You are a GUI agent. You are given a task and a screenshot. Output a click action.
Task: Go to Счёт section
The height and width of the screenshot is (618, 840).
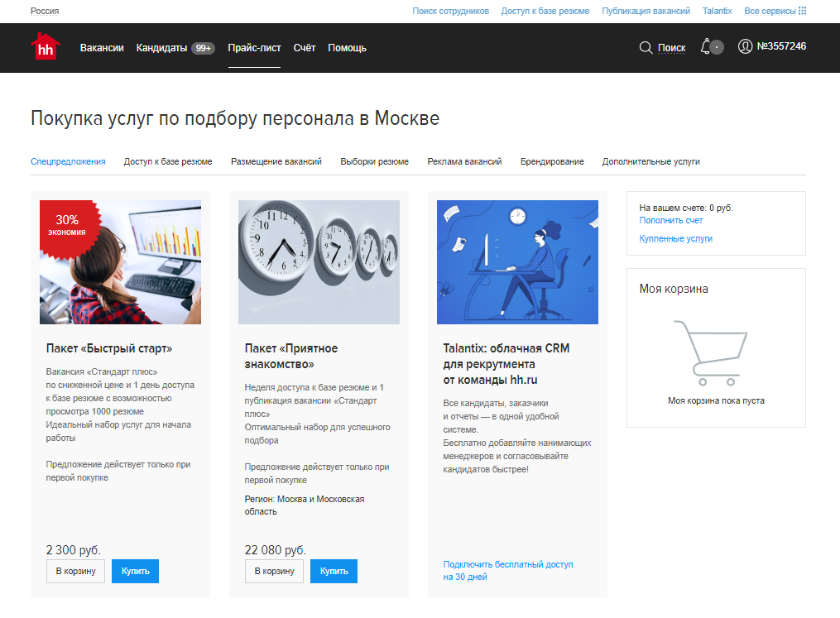(x=305, y=48)
